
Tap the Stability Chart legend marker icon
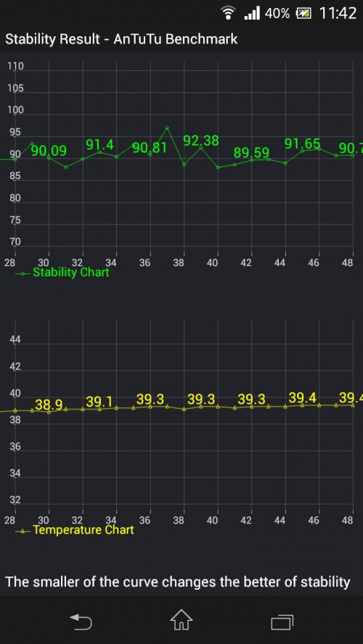tap(23, 273)
